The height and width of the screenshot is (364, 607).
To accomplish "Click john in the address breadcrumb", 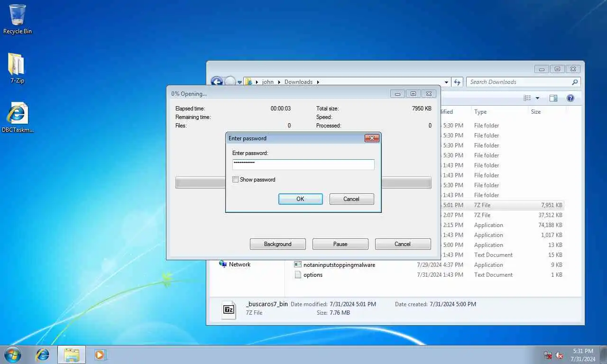I will coord(268,82).
